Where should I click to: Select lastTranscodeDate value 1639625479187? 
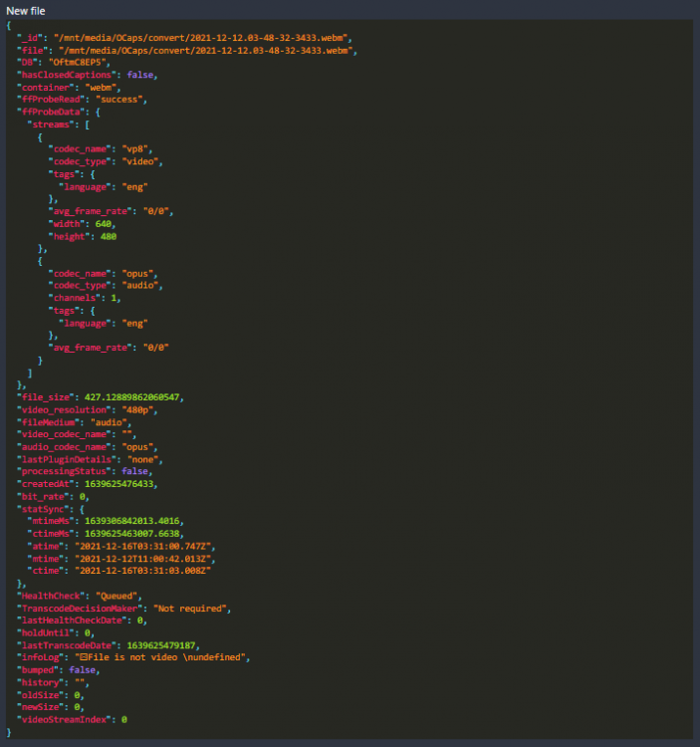point(161,645)
